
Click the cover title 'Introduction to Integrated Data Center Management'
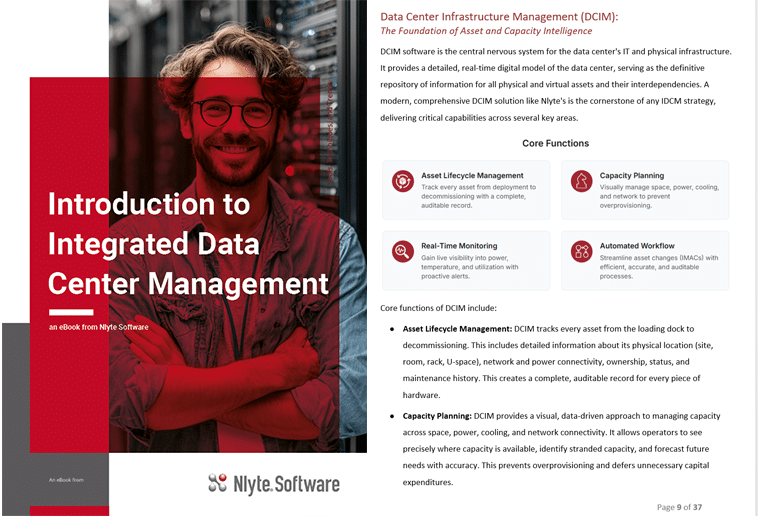click(189, 243)
